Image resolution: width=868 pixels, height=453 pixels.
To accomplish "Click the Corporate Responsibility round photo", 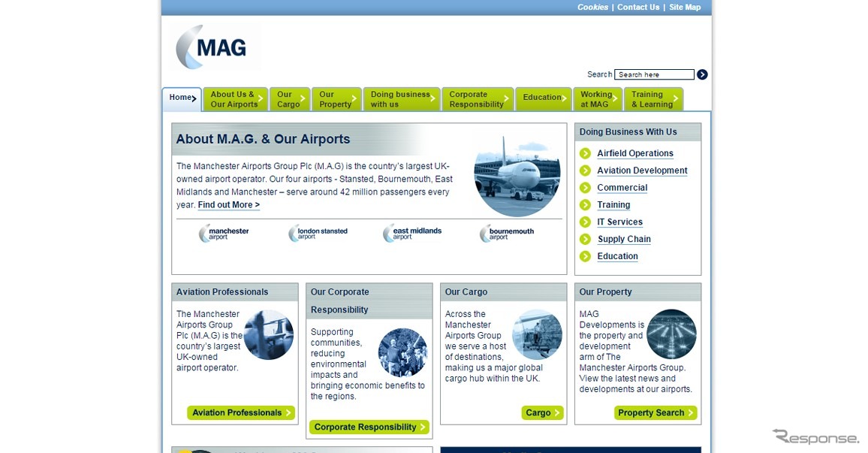I will [x=402, y=353].
